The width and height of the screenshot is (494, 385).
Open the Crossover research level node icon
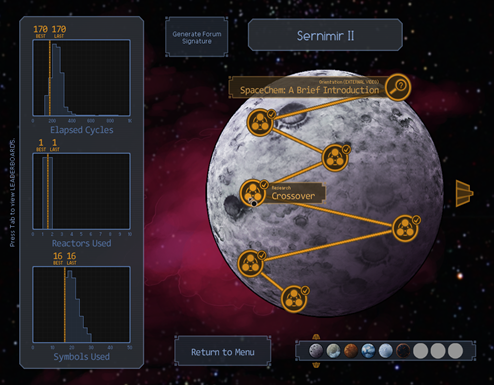(253, 193)
